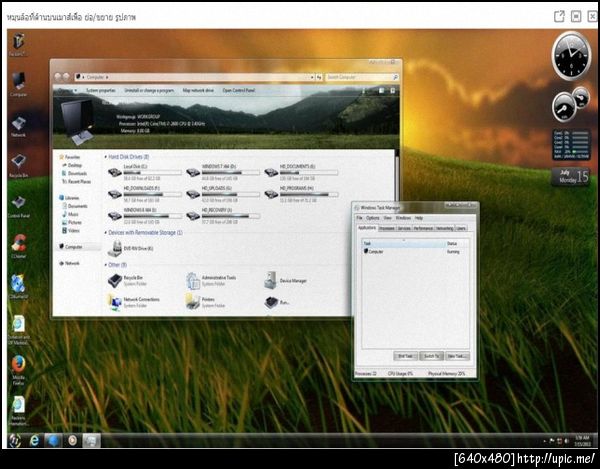Open Device Manager in Explorer

tap(271, 281)
